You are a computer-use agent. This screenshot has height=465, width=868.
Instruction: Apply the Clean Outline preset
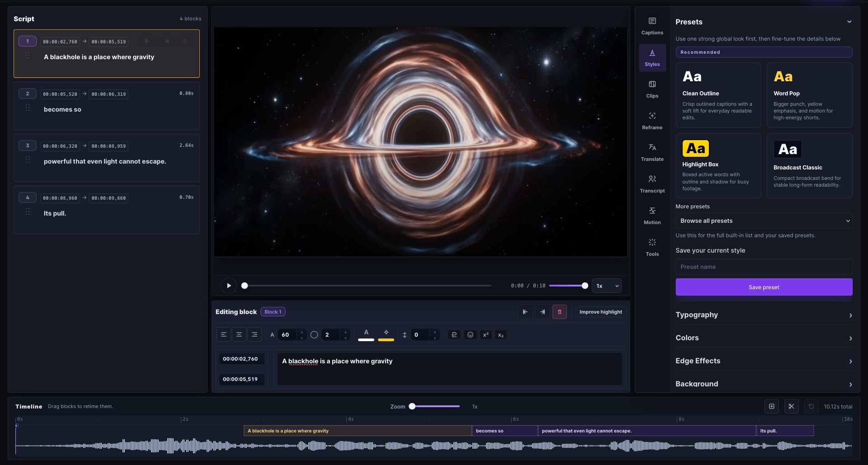pos(718,95)
